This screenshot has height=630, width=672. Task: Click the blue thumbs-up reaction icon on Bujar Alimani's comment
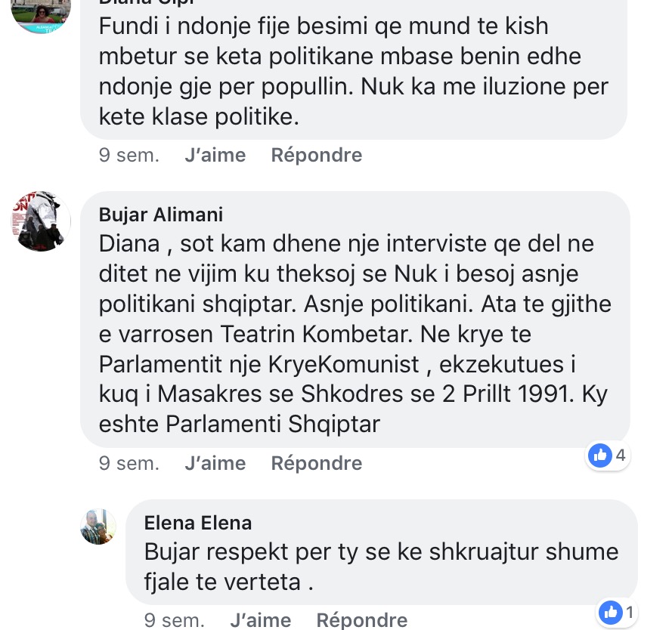click(600, 455)
